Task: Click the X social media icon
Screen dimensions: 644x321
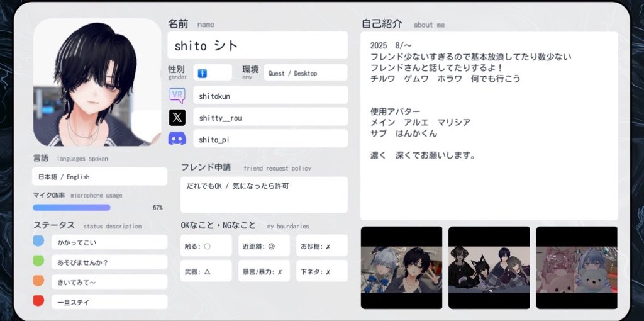Action: click(177, 118)
